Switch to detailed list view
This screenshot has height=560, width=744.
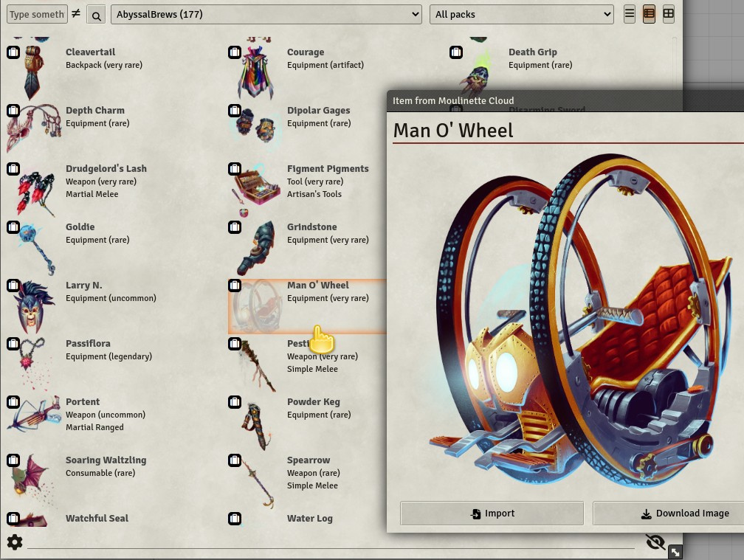(649, 14)
